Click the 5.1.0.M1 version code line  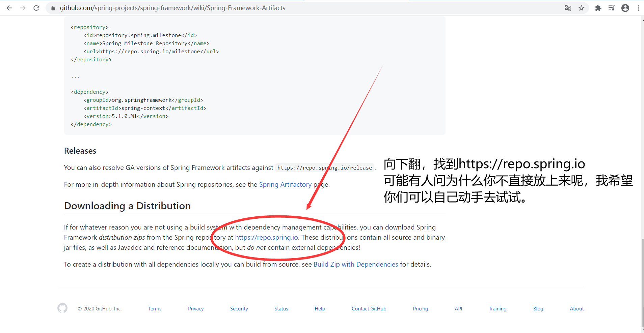click(x=126, y=116)
